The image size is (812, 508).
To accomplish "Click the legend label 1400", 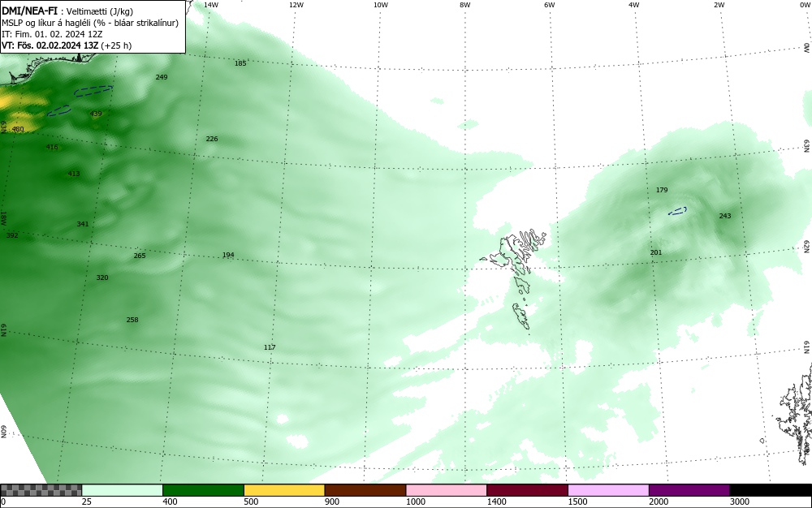I will 496,502.
